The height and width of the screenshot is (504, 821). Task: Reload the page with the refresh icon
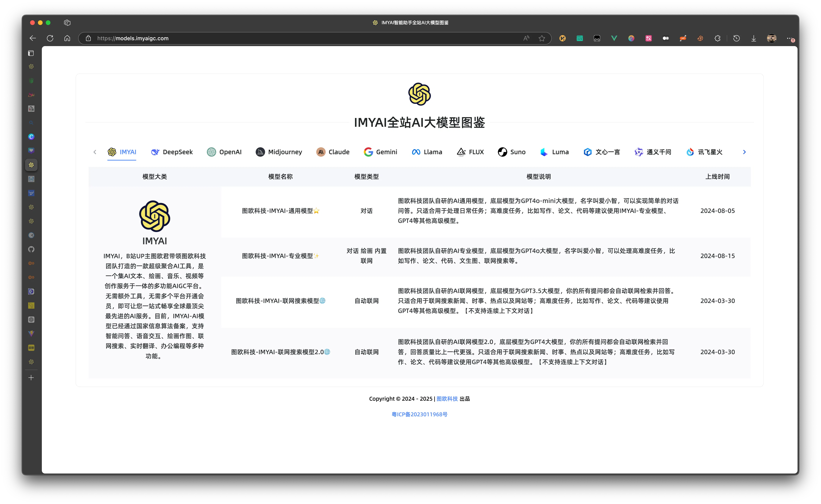click(50, 38)
